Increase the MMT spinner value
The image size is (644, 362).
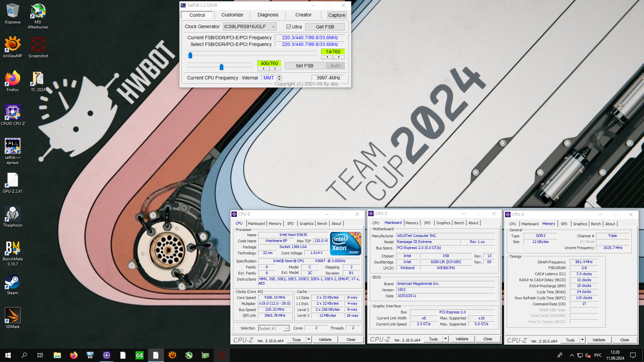(279, 76)
